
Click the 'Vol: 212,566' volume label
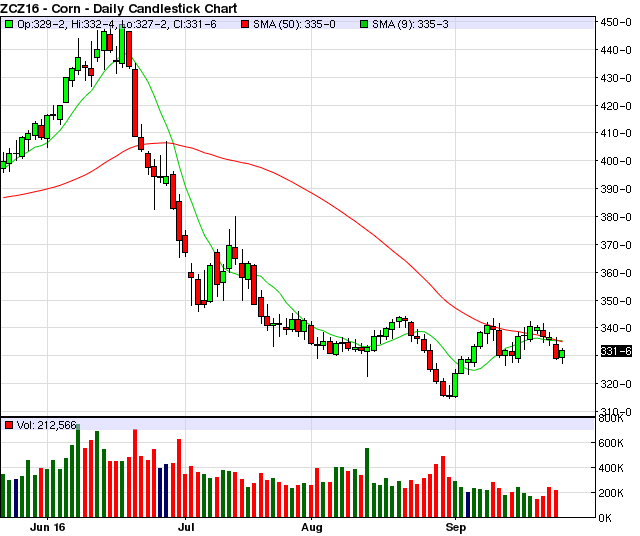(x=47, y=425)
